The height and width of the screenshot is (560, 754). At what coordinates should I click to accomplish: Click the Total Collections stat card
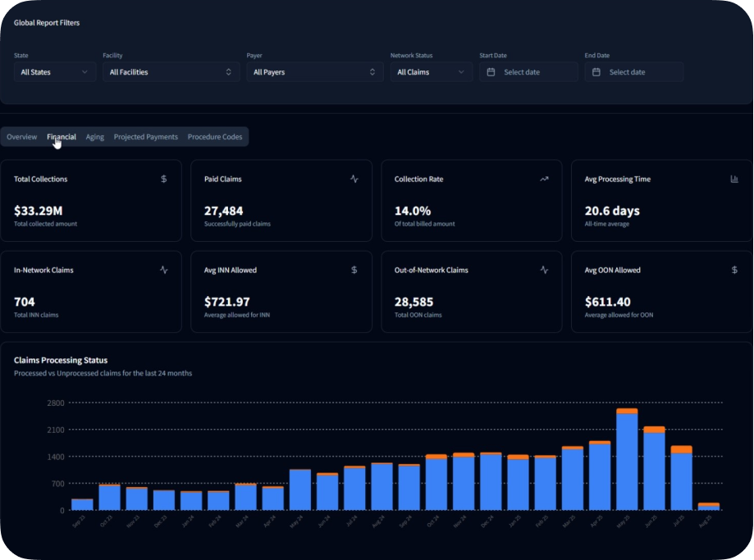tap(91, 200)
